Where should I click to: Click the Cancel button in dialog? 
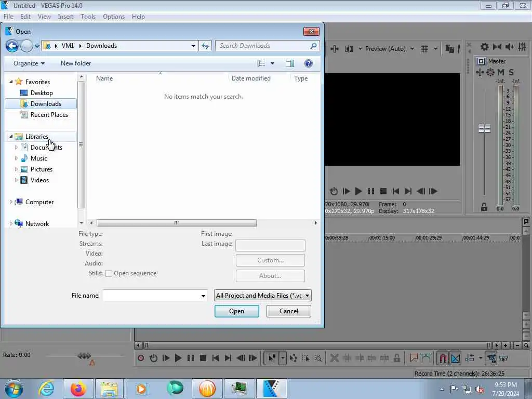[289, 311]
